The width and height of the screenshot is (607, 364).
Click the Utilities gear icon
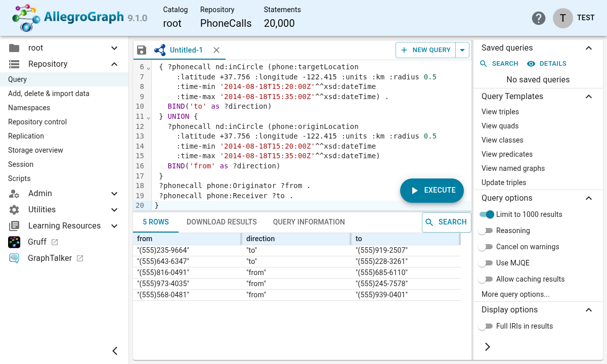[x=14, y=210]
